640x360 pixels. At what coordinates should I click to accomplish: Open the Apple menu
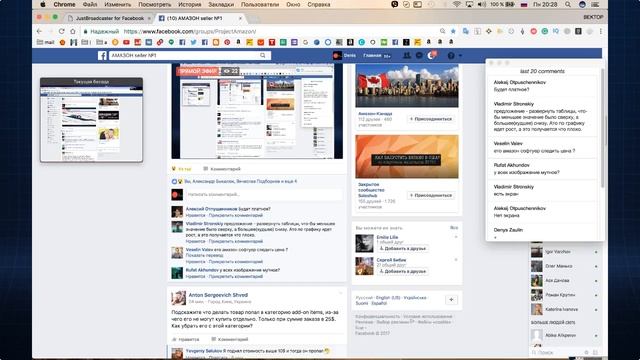pyautogui.click(x=43, y=4)
